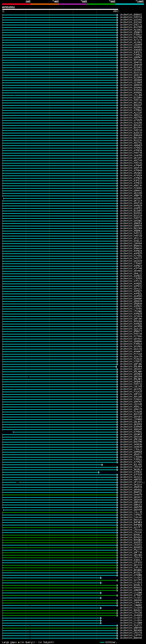Select hit label UniRef100_B2LVH1

pos(131,464)
